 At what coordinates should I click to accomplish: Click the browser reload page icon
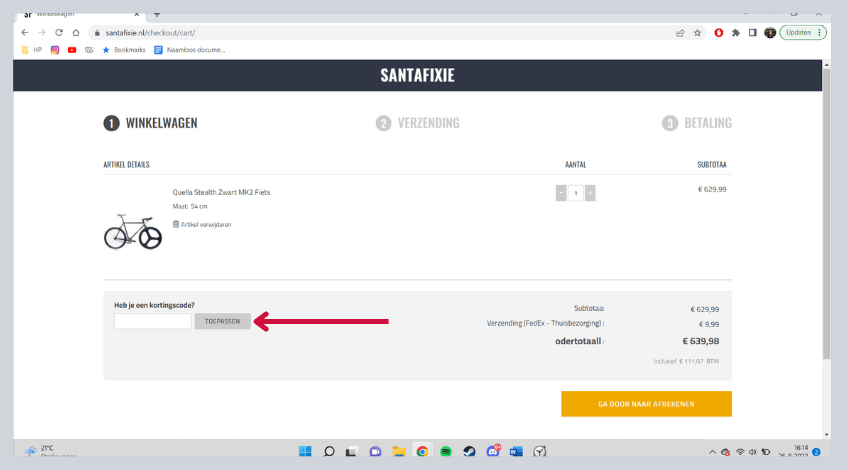(x=59, y=32)
